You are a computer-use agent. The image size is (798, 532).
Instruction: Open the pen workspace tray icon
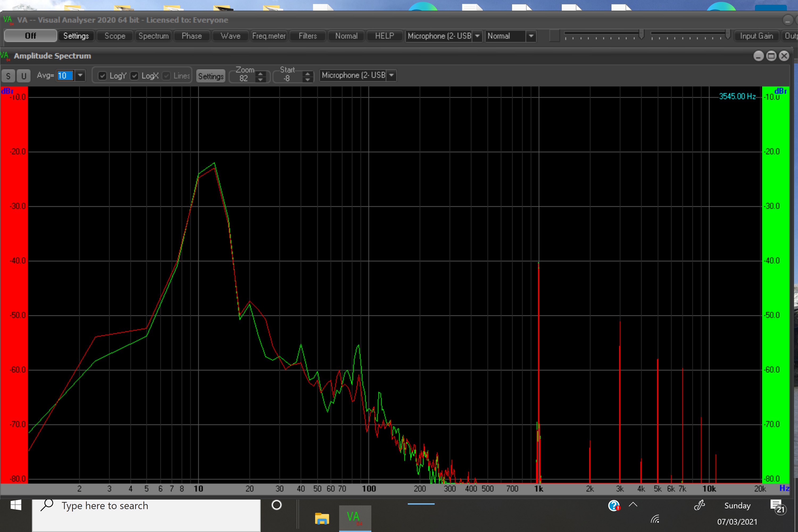700,505
